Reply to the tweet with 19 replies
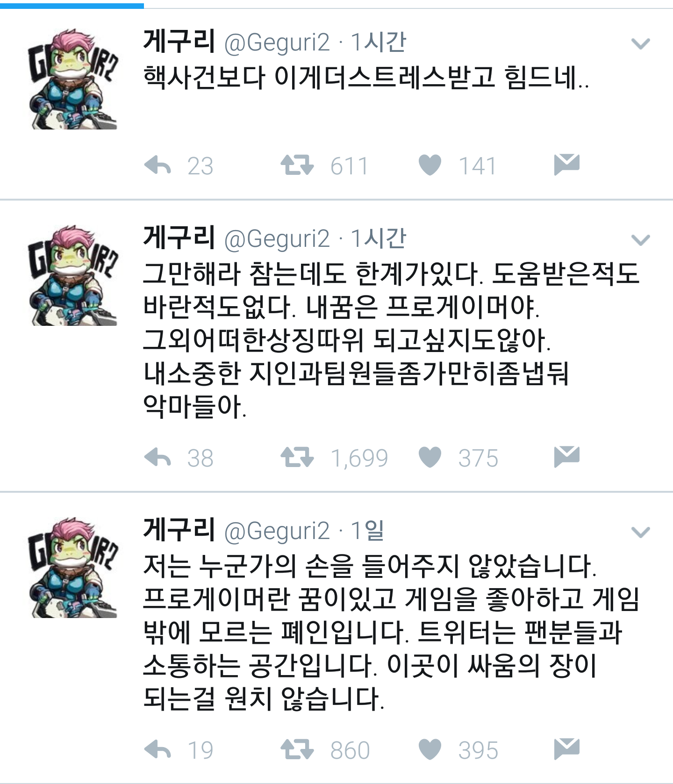673x784 pixels. [158, 750]
